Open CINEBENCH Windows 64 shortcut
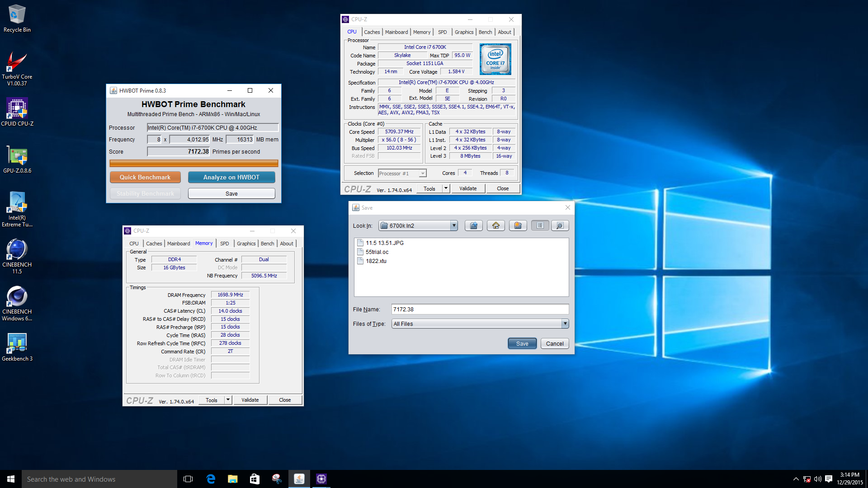This screenshot has width=868, height=488. [x=17, y=304]
